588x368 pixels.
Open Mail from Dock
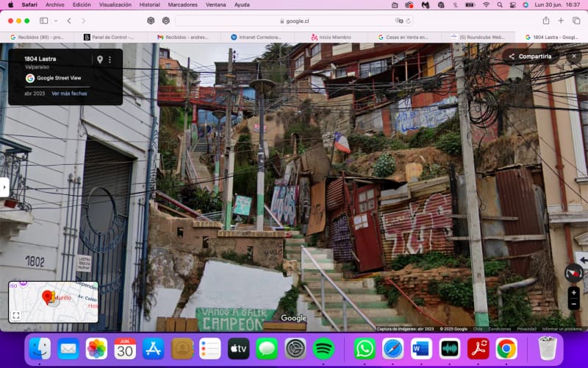point(68,349)
